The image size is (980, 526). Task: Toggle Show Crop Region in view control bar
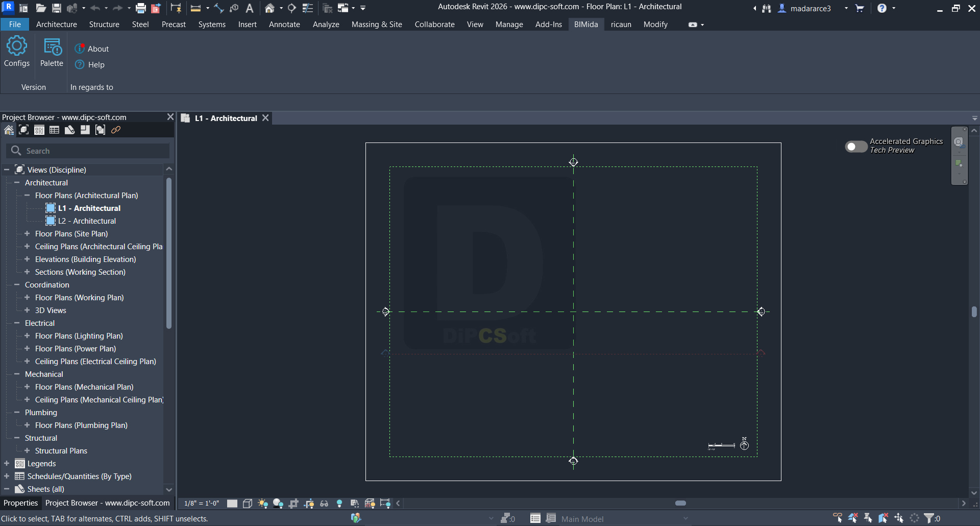[x=309, y=504]
